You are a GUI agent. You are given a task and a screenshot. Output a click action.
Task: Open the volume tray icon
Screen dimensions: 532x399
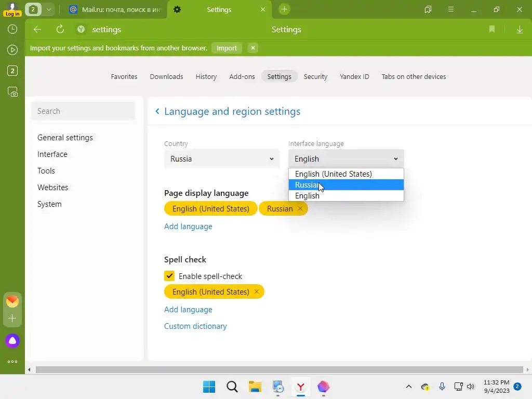[x=471, y=387]
